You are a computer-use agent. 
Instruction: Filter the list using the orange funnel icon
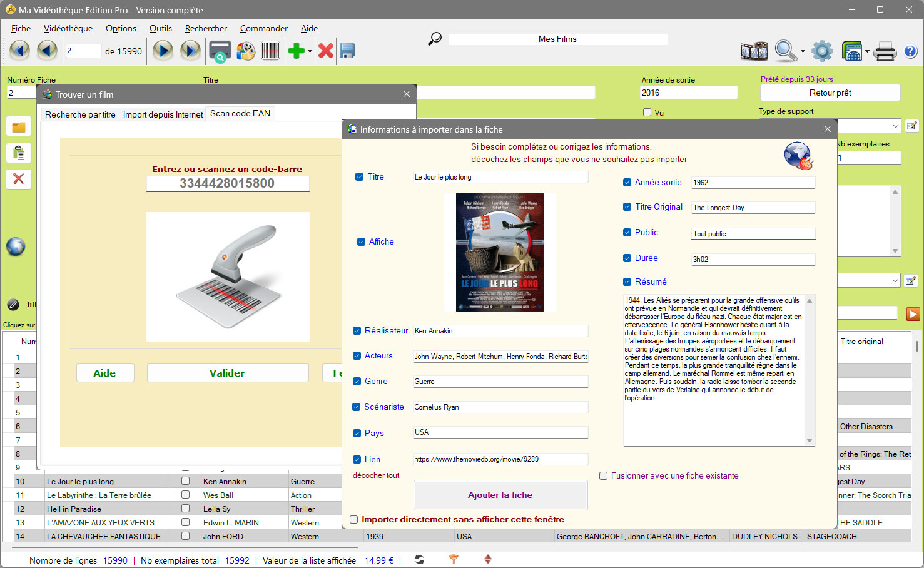453,560
